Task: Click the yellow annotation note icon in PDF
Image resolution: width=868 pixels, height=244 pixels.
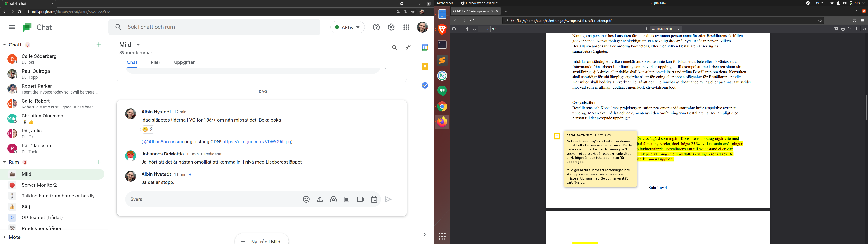Action: [x=557, y=136]
